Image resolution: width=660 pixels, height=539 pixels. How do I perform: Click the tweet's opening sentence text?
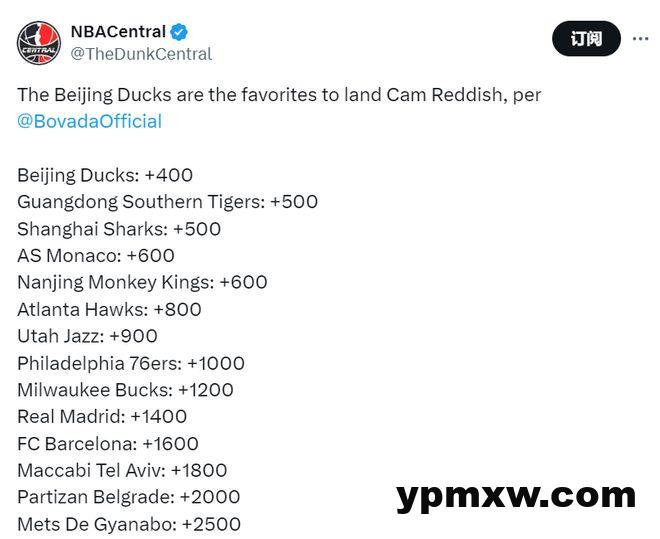279,95
